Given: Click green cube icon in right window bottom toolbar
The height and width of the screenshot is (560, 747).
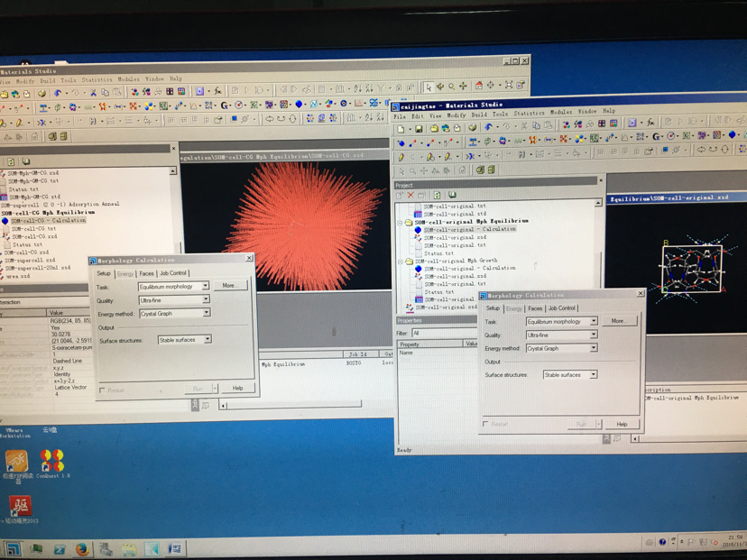Looking at the screenshot, I should (x=480, y=170).
